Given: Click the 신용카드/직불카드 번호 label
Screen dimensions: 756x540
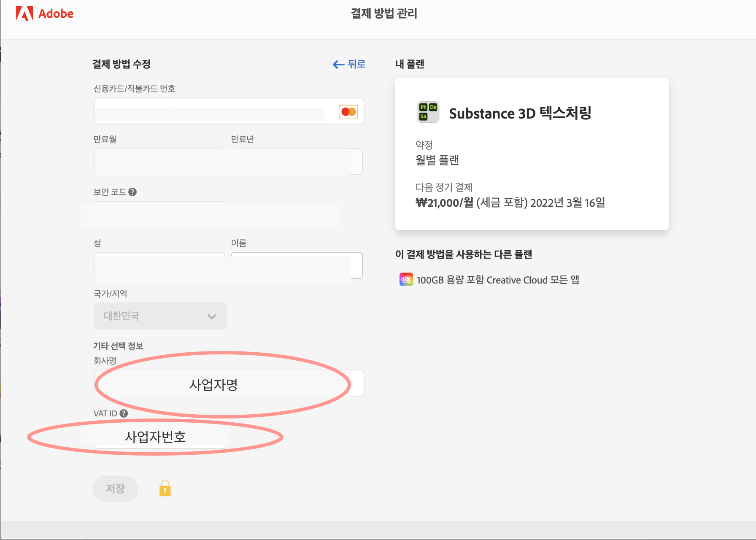Looking at the screenshot, I should coord(134,89).
